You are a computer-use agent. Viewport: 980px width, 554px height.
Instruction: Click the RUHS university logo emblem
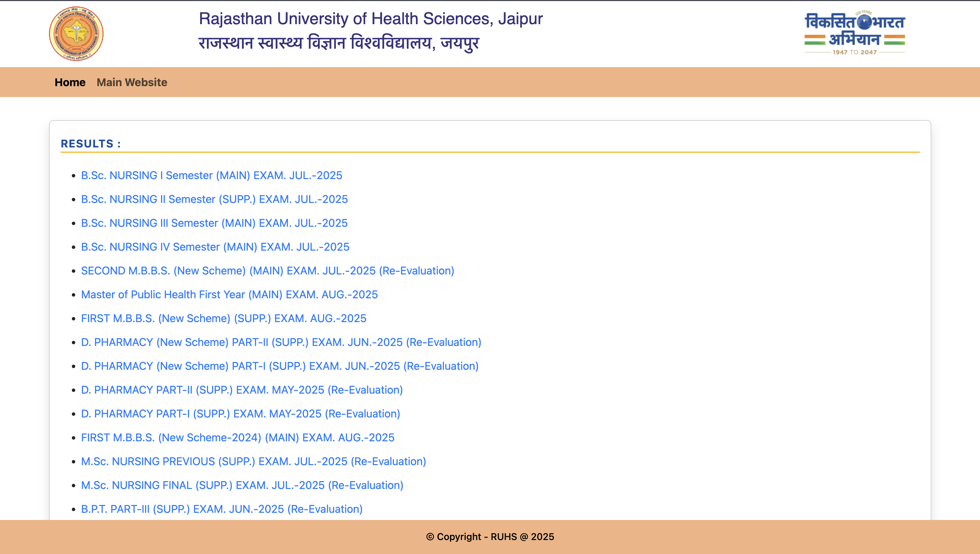tap(76, 33)
